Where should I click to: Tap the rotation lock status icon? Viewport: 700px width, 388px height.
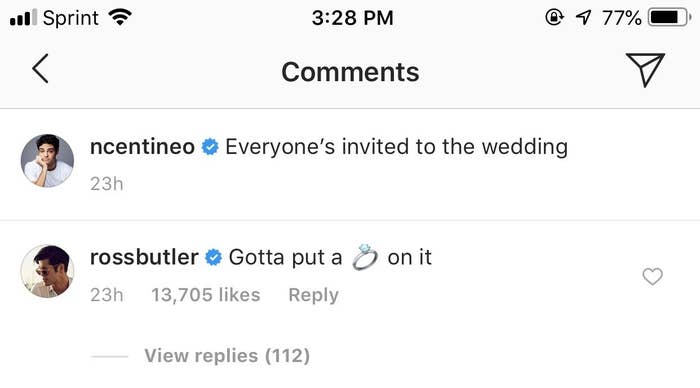pos(554,18)
